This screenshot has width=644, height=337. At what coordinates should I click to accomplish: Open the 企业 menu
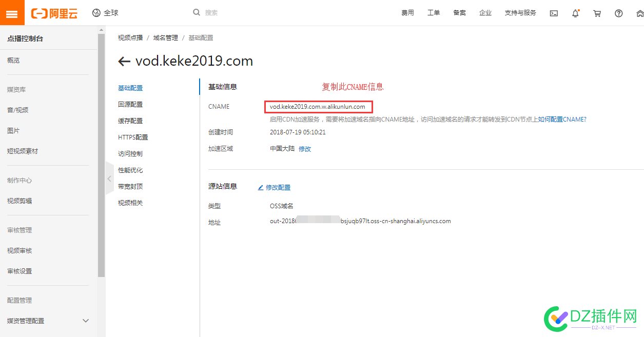coord(485,13)
